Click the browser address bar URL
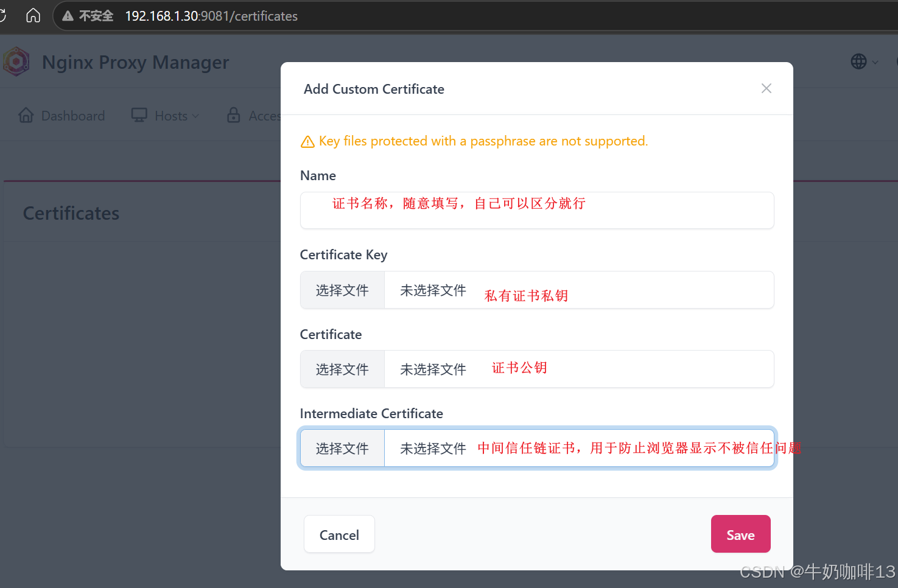Screen dimensions: 898x588 (211, 16)
